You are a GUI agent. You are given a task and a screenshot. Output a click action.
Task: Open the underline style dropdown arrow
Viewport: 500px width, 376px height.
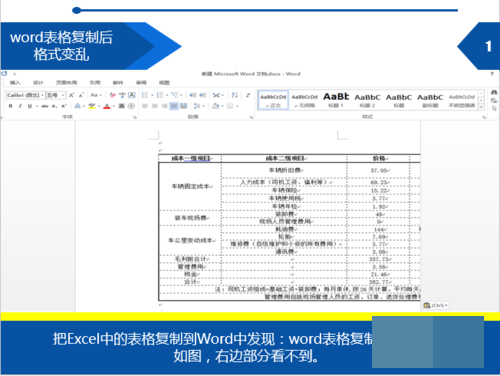point(37,106)
